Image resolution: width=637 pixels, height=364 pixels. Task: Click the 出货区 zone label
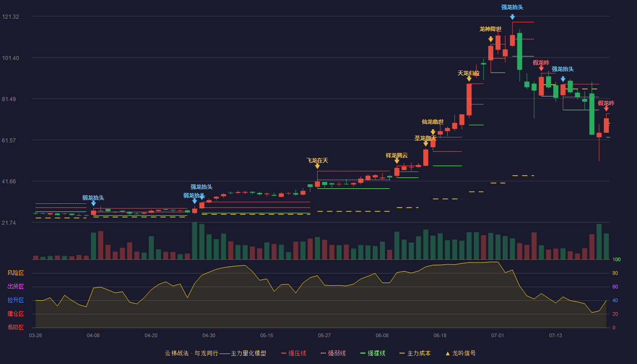pyautogui.click(x=16, y=287)
